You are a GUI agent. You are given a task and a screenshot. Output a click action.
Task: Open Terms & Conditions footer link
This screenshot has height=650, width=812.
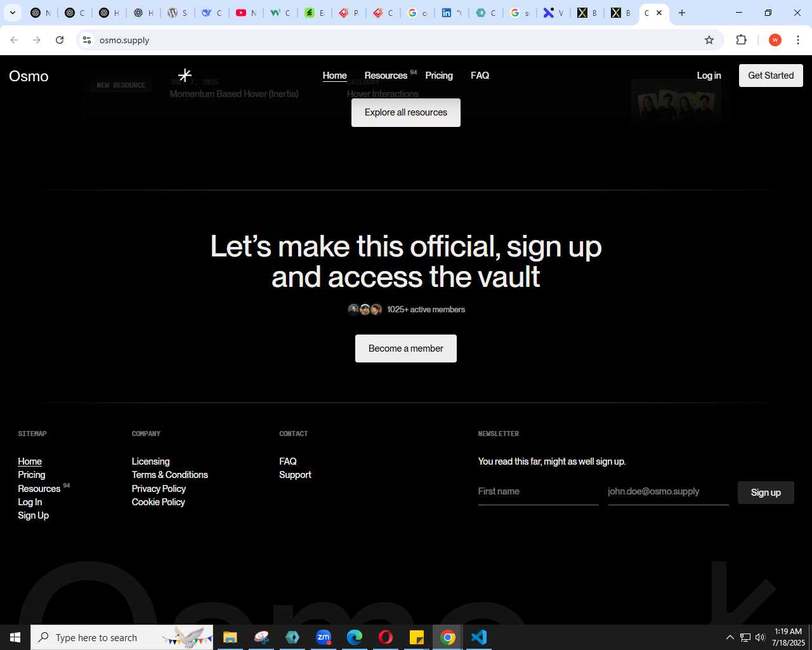[169, 475]
